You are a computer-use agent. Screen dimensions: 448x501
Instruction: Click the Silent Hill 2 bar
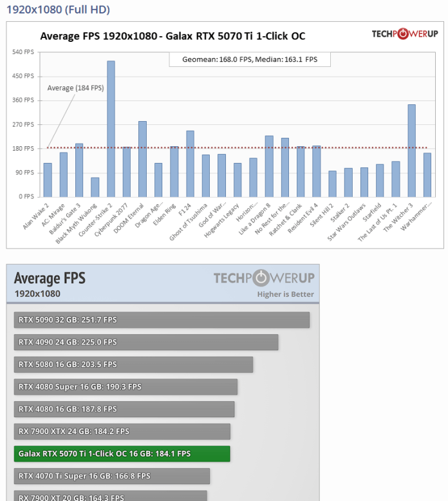point(332,184)
